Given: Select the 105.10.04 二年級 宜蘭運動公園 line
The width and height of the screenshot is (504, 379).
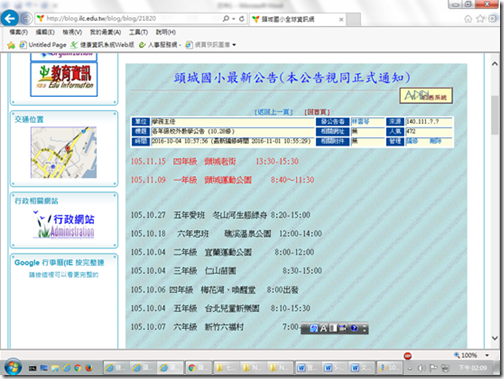Looking at the screenshot, I should [x=222, y=252].
